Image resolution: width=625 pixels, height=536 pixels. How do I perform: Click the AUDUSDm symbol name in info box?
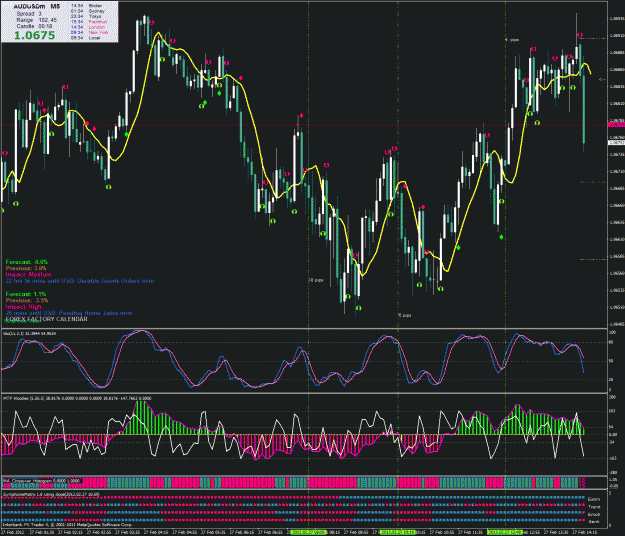tap(29, 6)
